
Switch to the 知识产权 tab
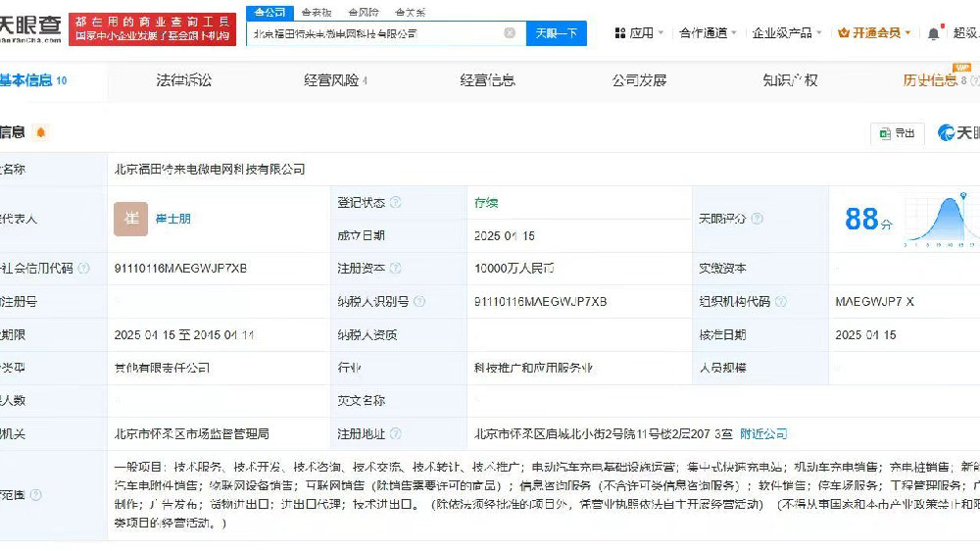(x=790, y=80)
